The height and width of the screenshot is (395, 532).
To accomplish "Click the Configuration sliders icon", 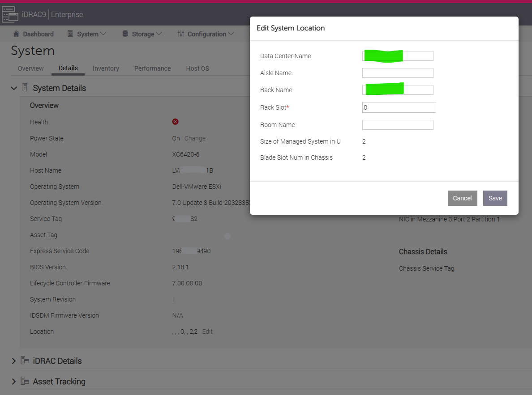I will (181, 34).
